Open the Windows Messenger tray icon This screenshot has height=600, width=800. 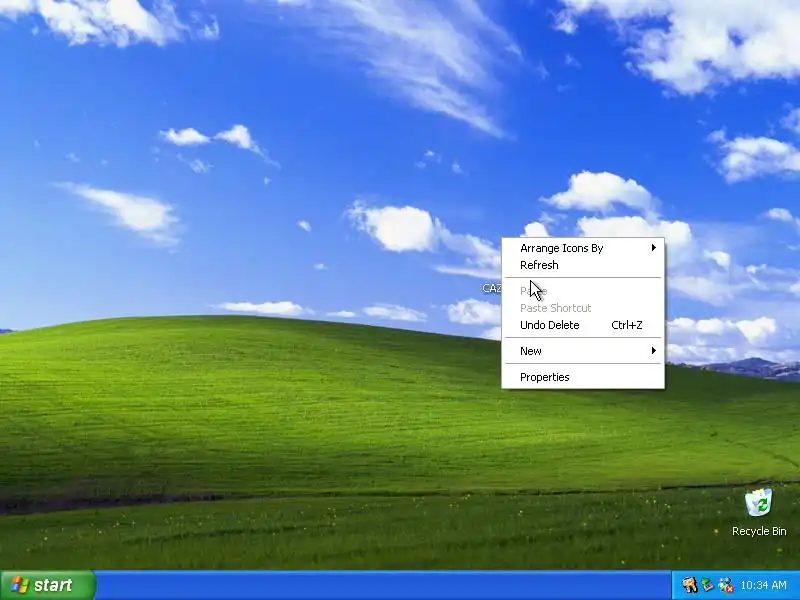(x=726, y=585)
